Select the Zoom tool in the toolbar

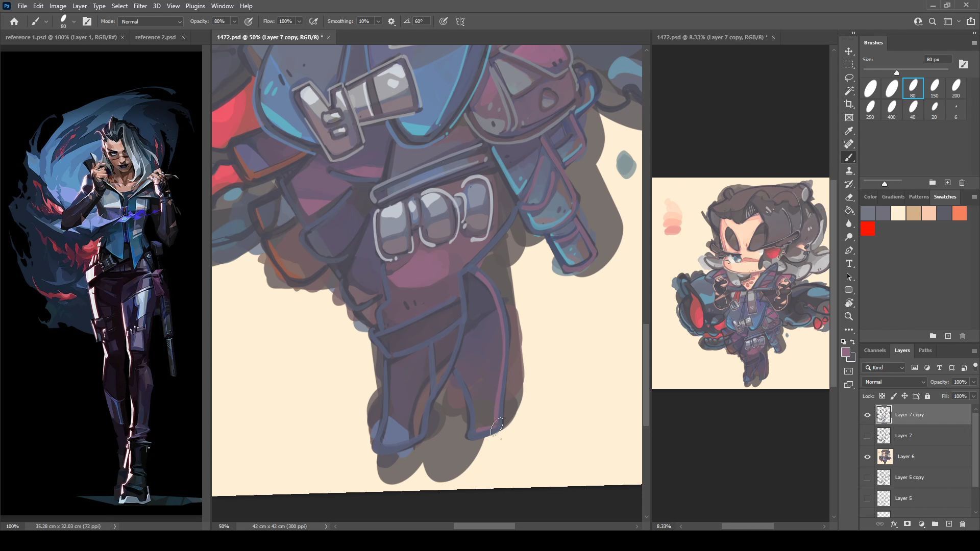[849, 317]
